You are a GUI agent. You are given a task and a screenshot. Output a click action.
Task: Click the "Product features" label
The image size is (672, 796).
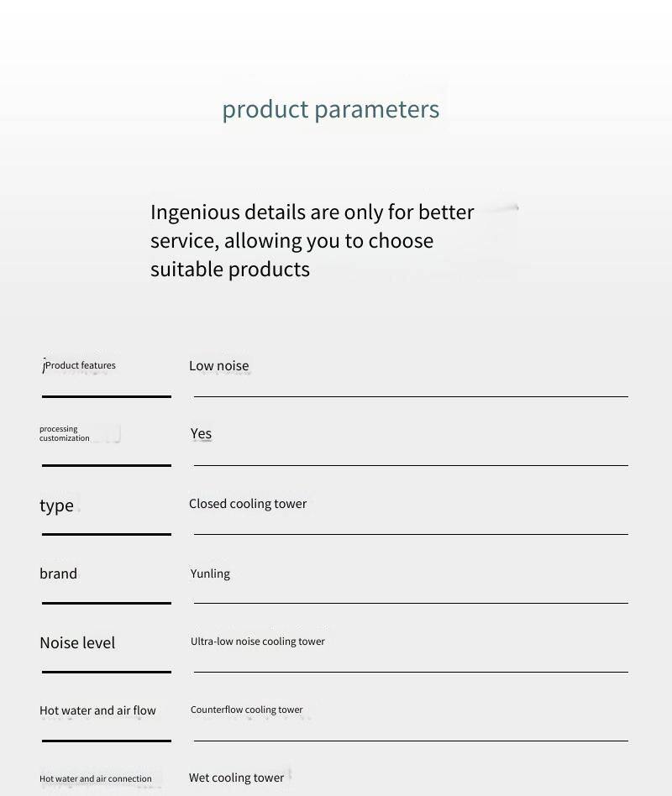point(81,365)
